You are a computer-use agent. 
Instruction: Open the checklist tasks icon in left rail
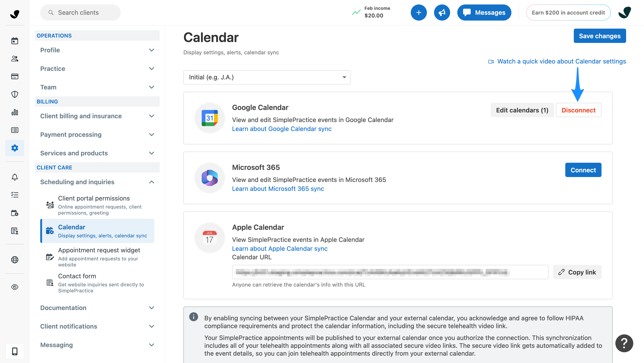pos(15,195)
